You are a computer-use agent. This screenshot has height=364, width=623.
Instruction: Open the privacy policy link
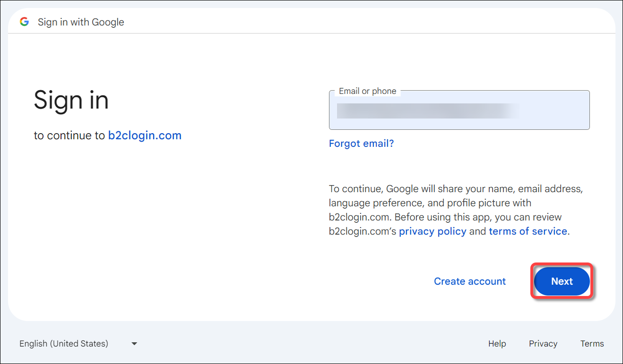click(x=433, y=231)
